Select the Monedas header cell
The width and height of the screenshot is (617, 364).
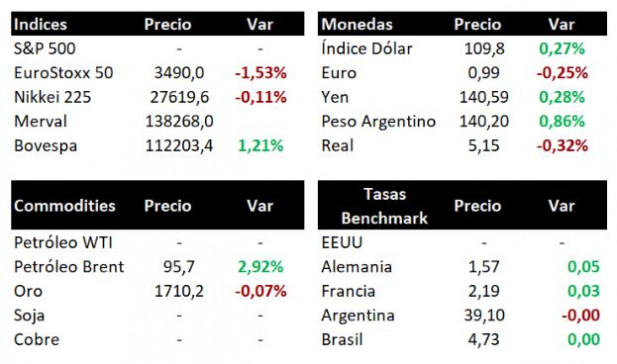coord(357,24)
